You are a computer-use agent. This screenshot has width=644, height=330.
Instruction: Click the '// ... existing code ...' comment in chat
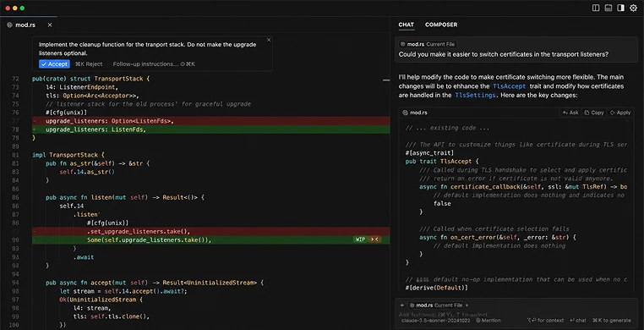point(447,128)
